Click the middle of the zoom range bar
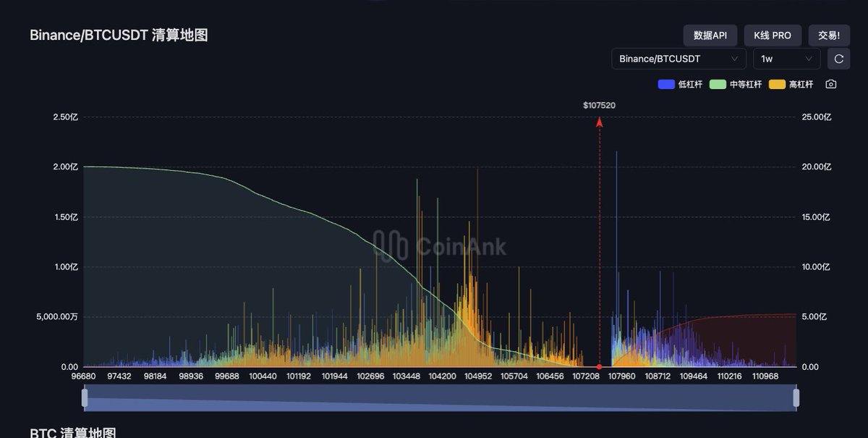The width and height of the screenshot is (868, 438). click(x=441, y=397)
